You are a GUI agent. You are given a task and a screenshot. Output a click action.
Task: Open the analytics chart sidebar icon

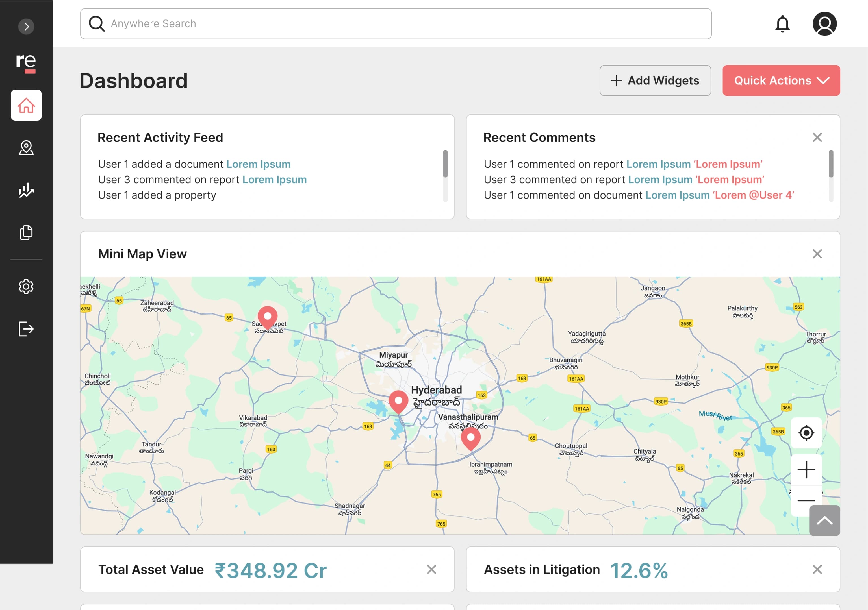coord(26,190)
